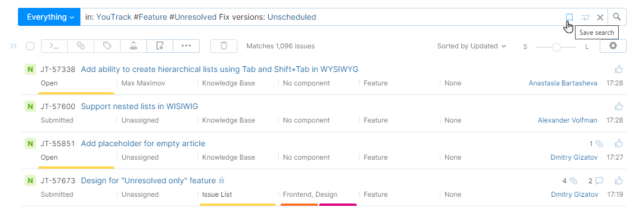Click the add tag toolbar icon
Viewport: 644px width, 208px height.
pyautogui.click(x=107, y=46)
